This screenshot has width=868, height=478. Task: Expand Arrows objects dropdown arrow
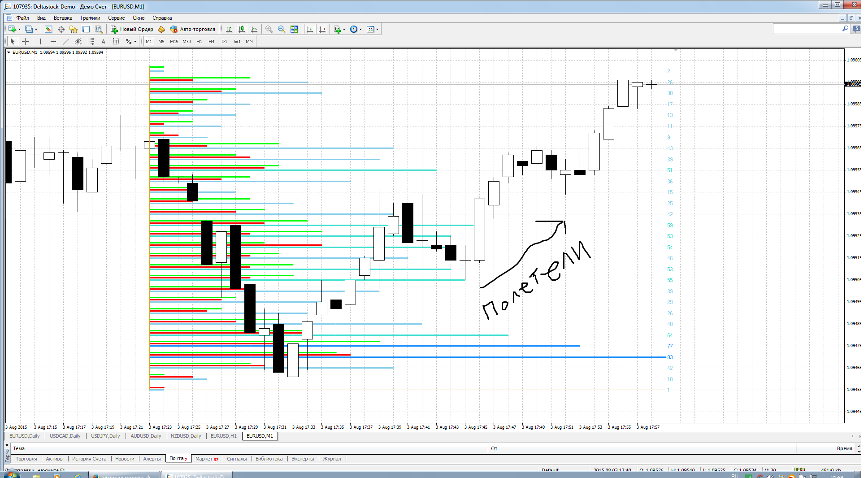click(x=135, y=41)
